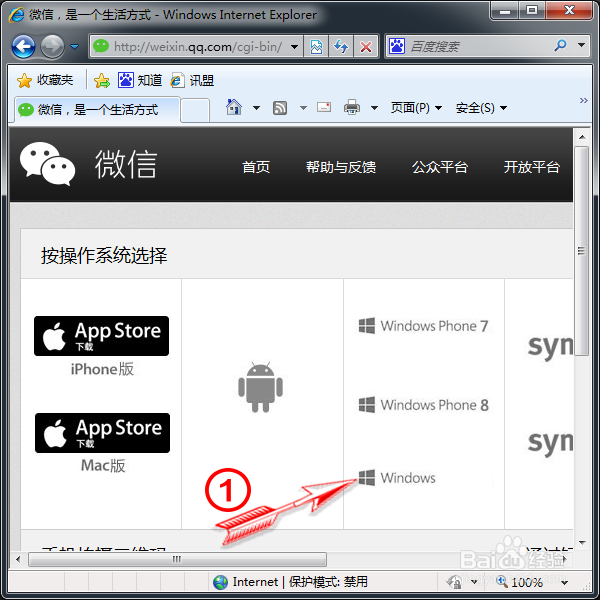
Task: Click the RSS feeds icon
Action: pos(280,108)
